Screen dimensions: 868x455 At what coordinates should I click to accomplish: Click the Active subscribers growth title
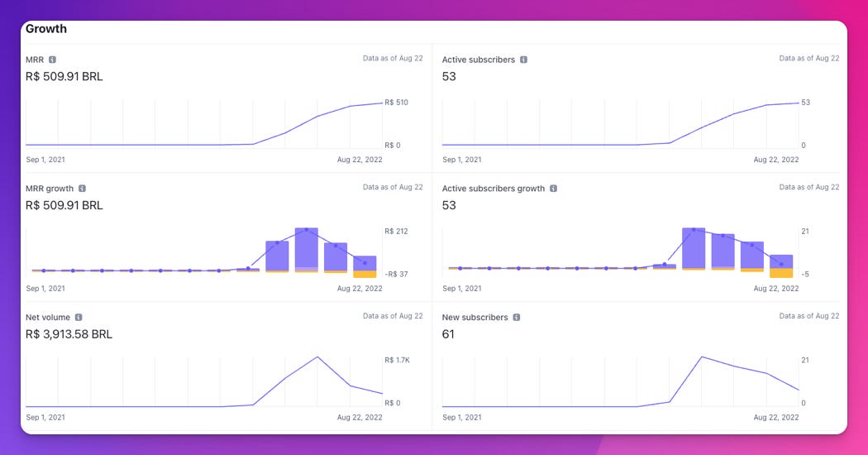click(x=494, y=189)
